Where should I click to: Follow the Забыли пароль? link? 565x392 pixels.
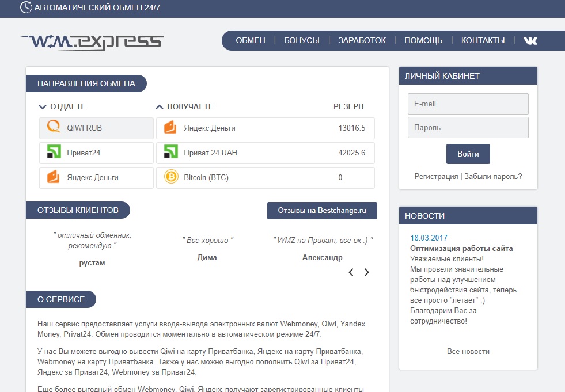pos(493,177)
